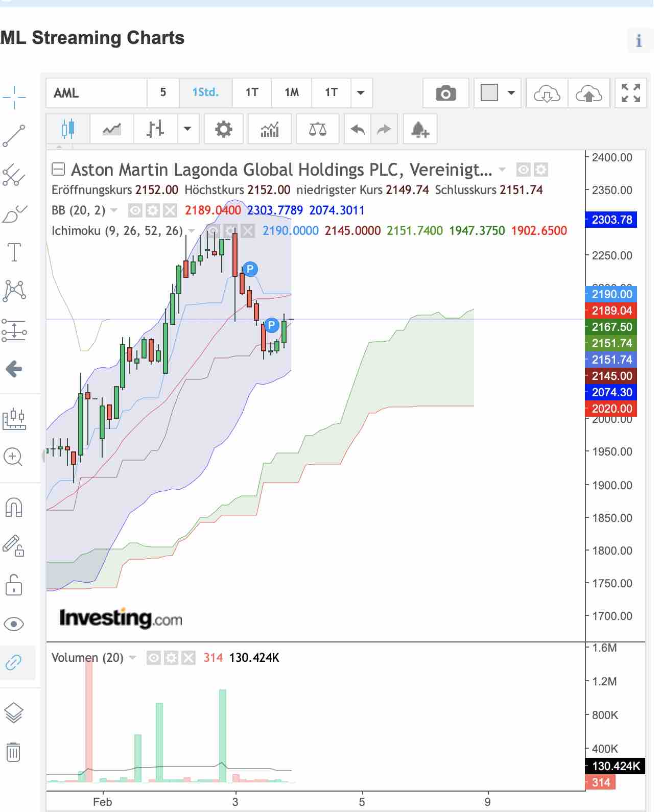Screen dimensions: 660x812
Task: Toggle fullscreen mode for the chart
Action: click(631, 93)
